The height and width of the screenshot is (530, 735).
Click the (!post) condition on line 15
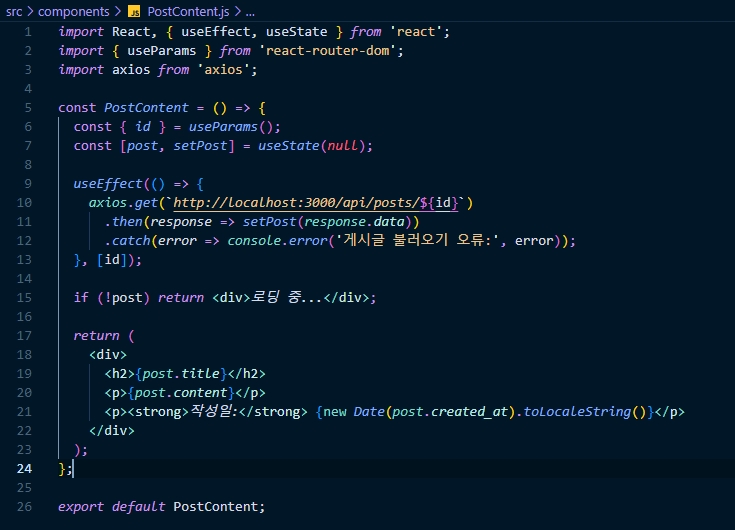(123, 298)
